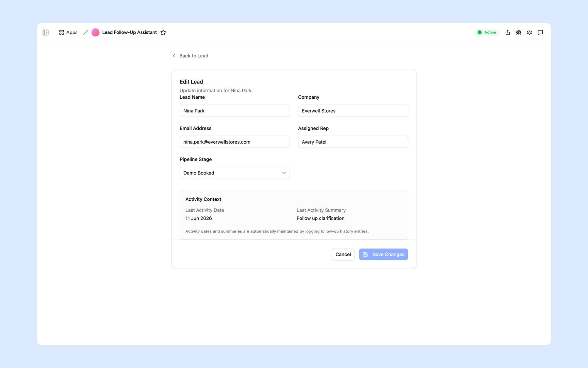Select the '11 Jun 2026' date text

[x=199, y=218]
